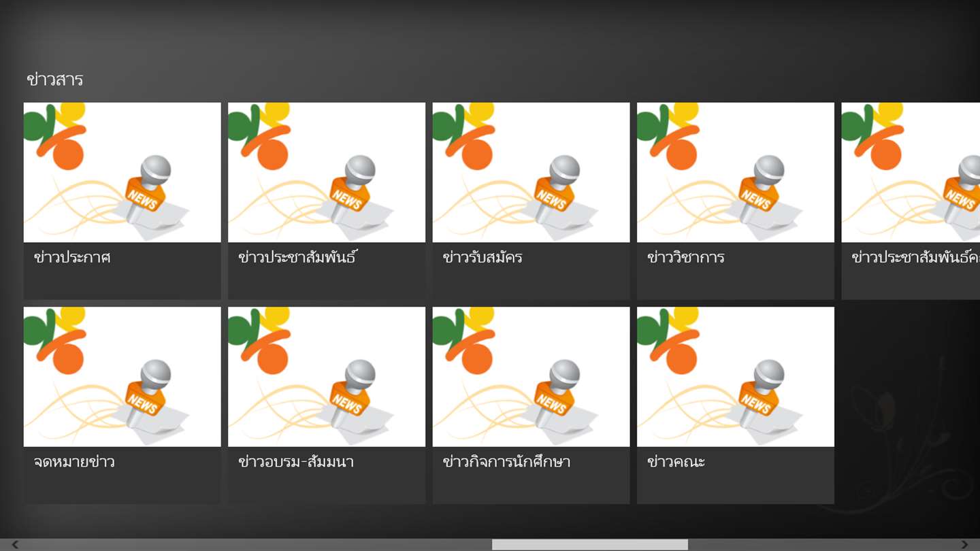The image size is (980, 551).
Task: Open the ข่าวกิจการนักศึกษา thumbnail
Action: tap(532, 377)
